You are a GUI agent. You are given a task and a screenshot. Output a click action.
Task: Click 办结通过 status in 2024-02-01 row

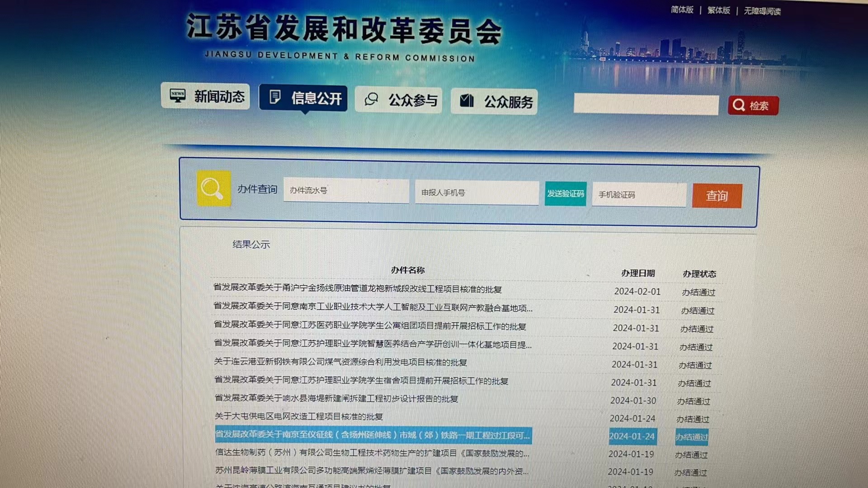click(698, 292)
